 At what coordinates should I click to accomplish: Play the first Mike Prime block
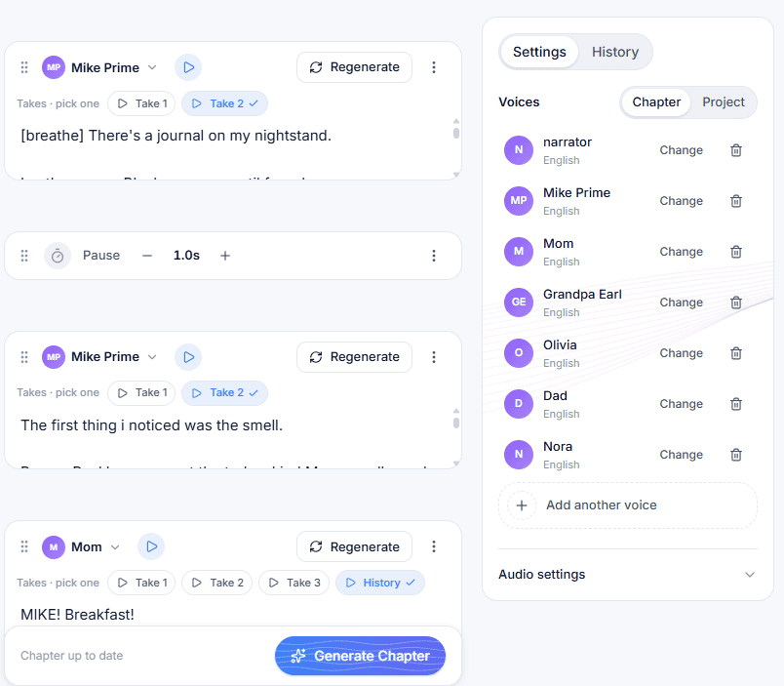pyautogui.click(x=188, y=67)
